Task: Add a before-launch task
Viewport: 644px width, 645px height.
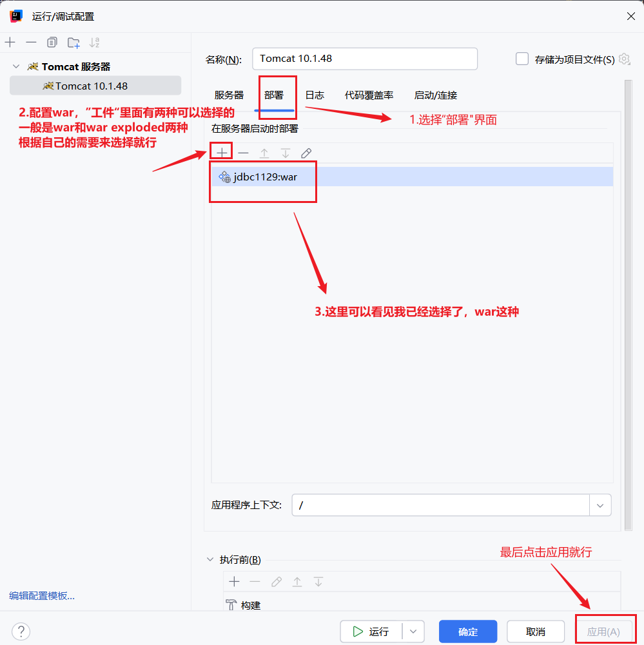Action: 234,582
